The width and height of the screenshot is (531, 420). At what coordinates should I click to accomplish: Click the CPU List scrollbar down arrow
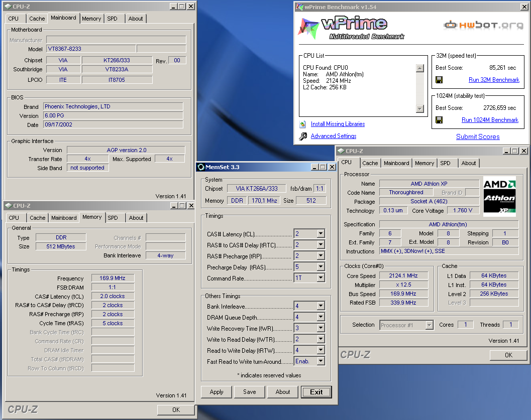coord(420,108)
